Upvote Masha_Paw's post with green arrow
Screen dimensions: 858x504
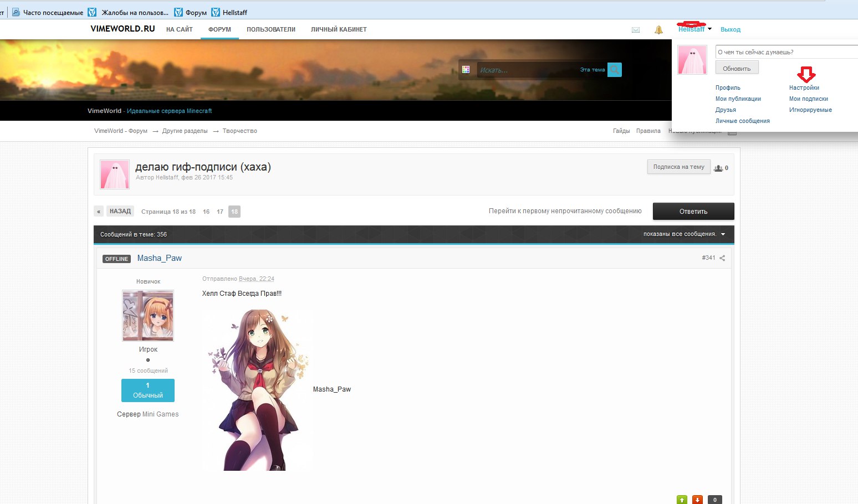682,500
